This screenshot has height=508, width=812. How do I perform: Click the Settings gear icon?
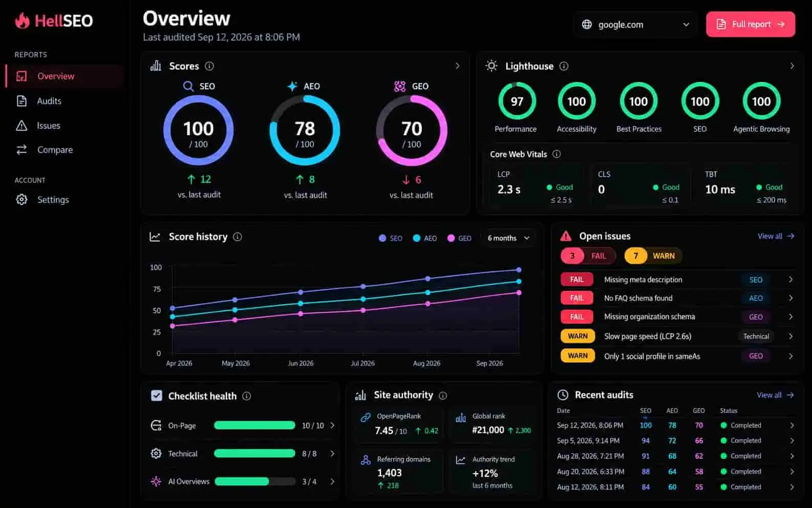coord(22,199)
